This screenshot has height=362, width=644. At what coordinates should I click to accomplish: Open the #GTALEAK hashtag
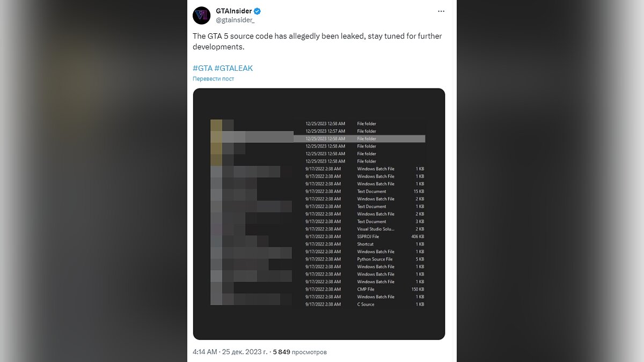pos(233,68)
